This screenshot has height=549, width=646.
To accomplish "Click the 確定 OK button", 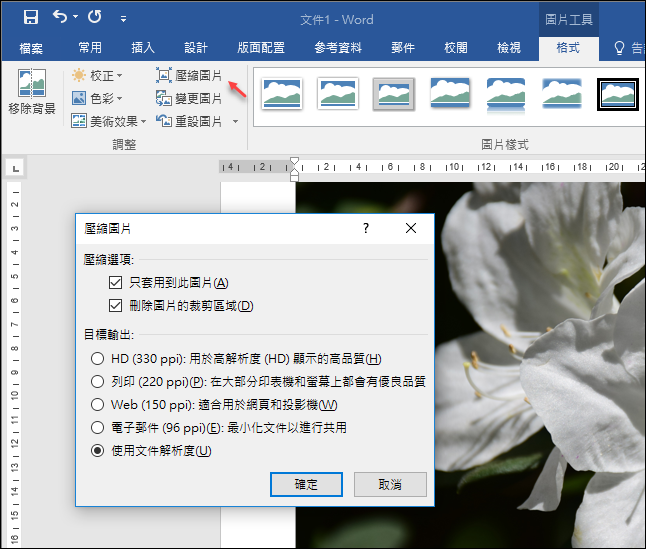I will coord(306,484).
